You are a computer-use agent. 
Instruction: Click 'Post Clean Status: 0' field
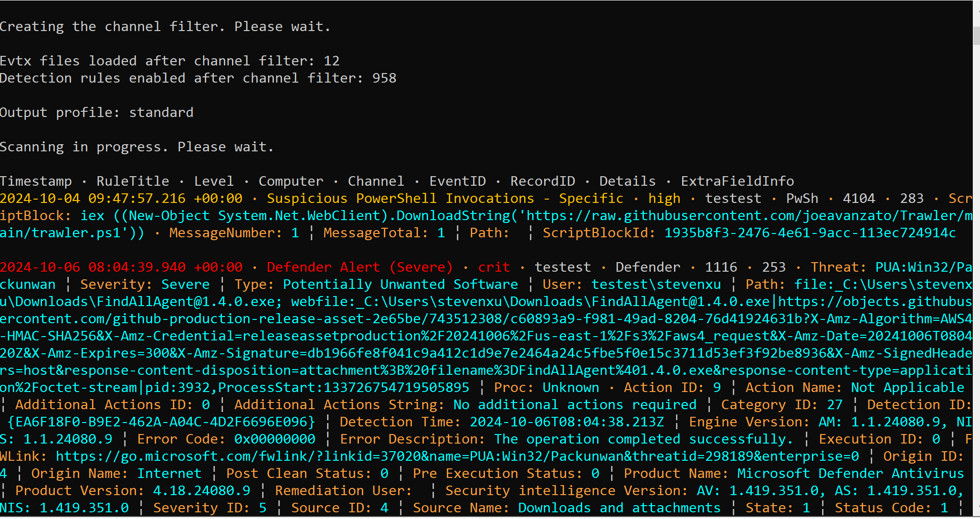[307, 474]
